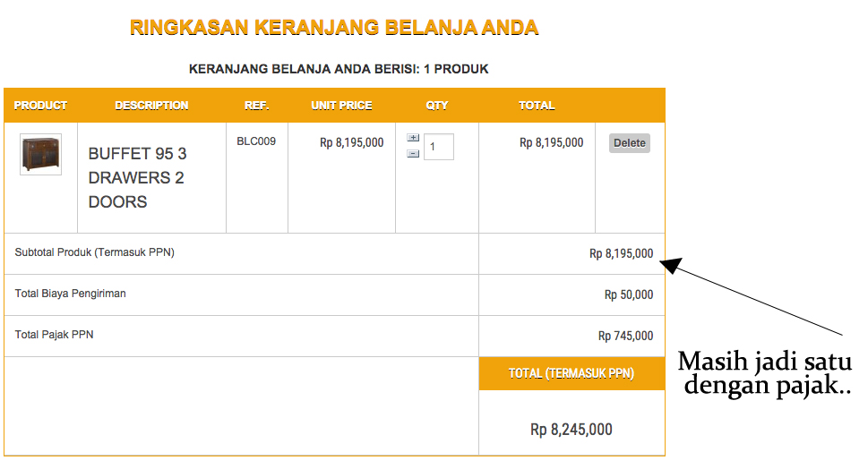The height and width of the screenshot is (469, 868).
Task: Select the grand total Rp 8,245,000
Action: pyautogui.click(x=572, y=430)
